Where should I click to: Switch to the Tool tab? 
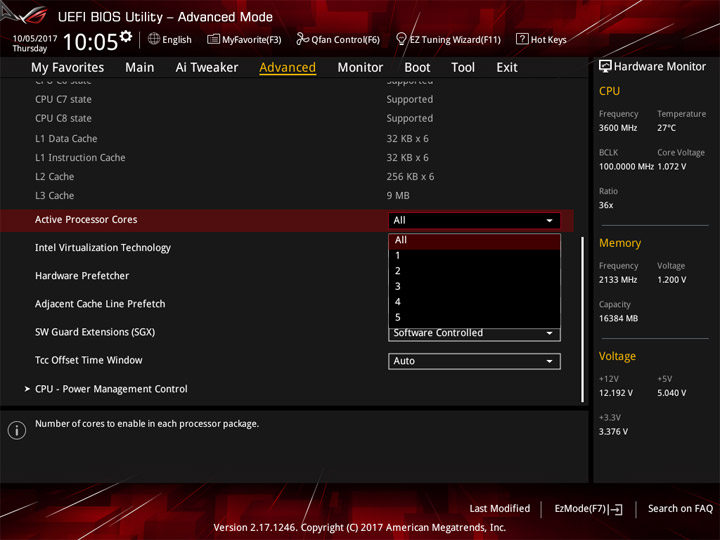pos(463,68)
